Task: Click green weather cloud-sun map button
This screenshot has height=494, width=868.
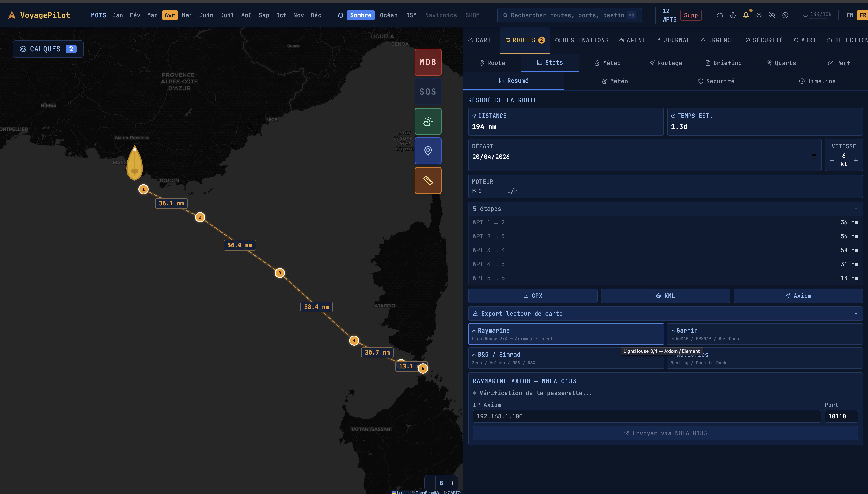Action: 428,121
